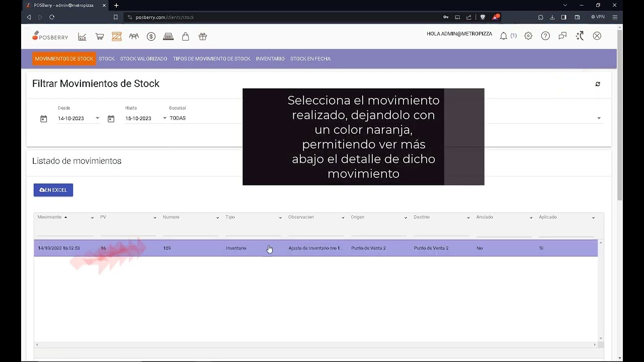Screen dimensions: 644x362
Task: Open the Hasta calendar picker icon
Action: pyautogui.click(x=111, y=119)
